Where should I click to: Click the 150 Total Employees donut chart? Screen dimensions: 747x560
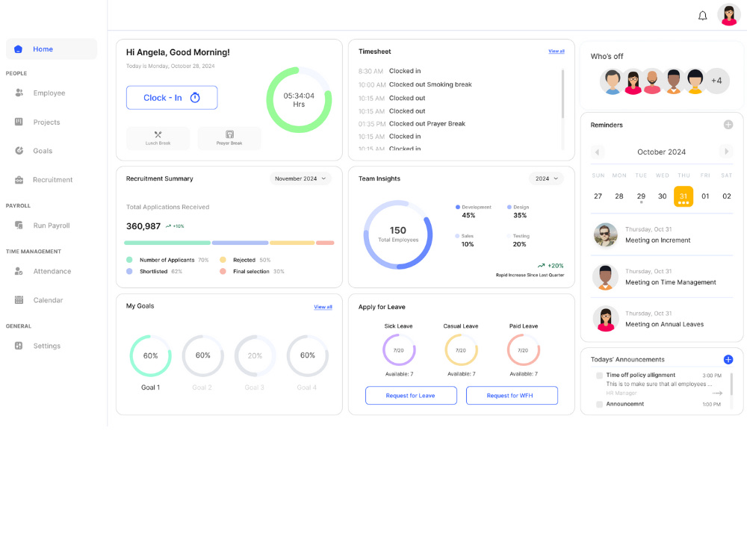click(398, 234)
